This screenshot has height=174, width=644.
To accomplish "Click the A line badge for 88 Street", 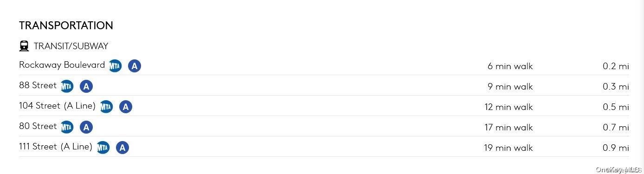I will pyautogui.click(x=86, y=86).
